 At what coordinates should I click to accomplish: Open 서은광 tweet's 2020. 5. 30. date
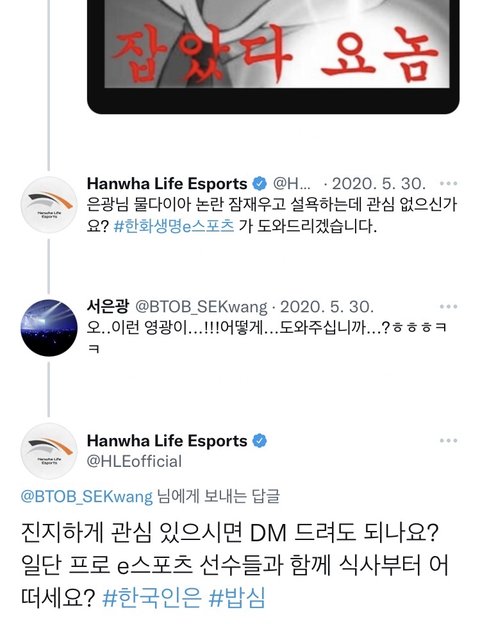[327, 307]
